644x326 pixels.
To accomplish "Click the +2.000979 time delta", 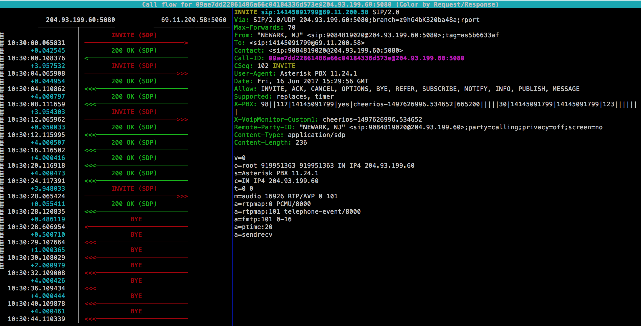I will [48, 265].
